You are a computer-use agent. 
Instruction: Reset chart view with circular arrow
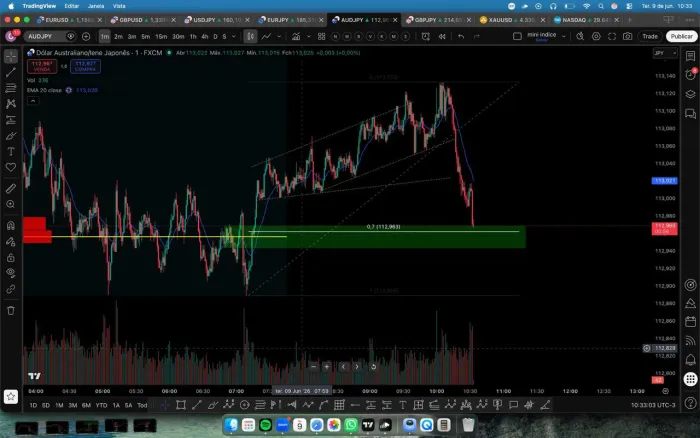pos(373,367)
